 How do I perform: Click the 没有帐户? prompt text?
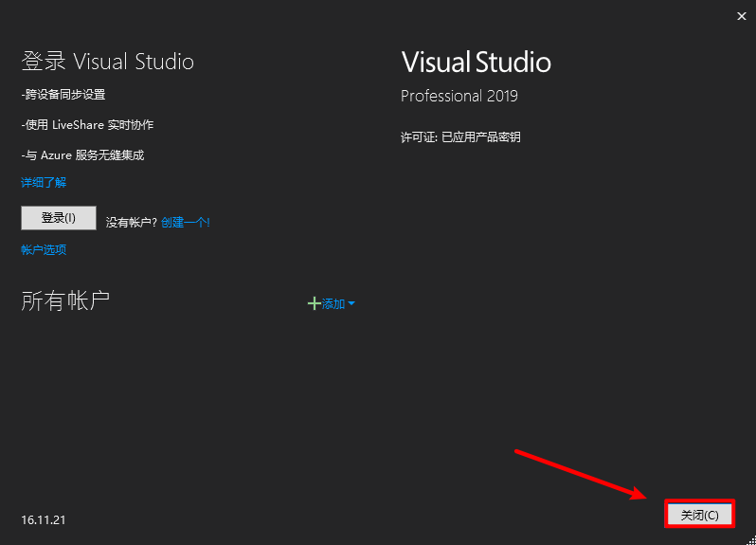coord(131,223)
